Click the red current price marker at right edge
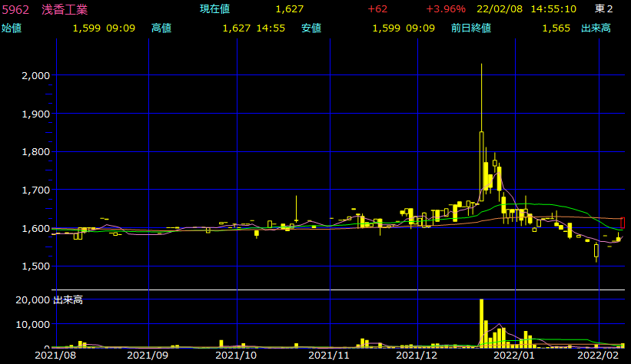Viewport: 631px width, 364px height. click(x=623, y=223)
